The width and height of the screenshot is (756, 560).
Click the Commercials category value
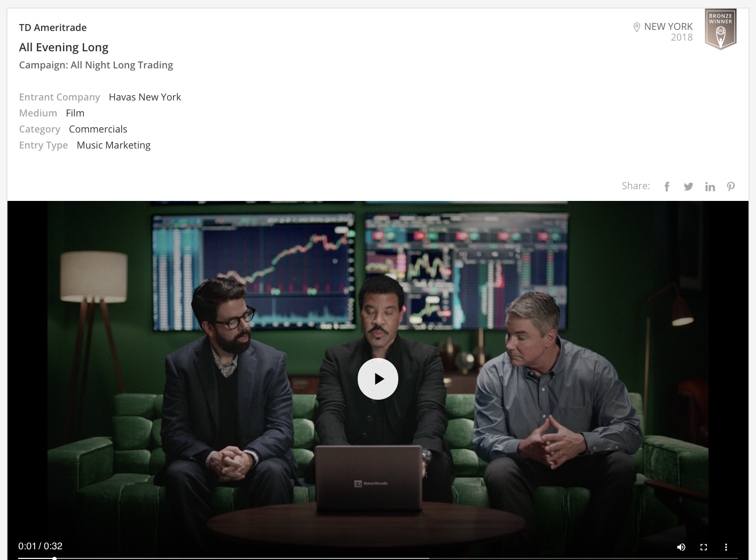tap(98, 129)
